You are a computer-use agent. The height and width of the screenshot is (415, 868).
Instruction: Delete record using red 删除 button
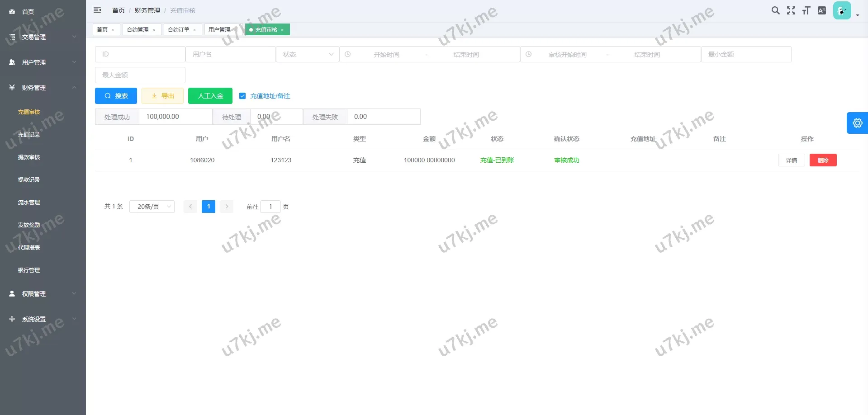[823, 160]
